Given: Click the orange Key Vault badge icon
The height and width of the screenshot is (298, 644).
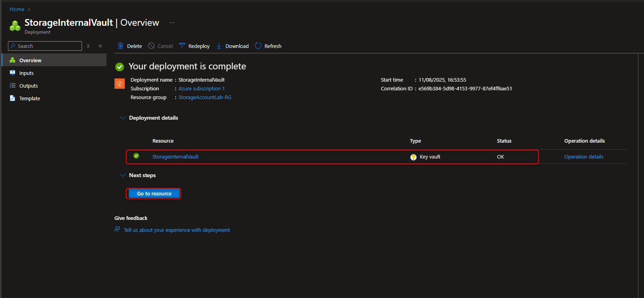Looking at the screenshot, I should 120,84.
